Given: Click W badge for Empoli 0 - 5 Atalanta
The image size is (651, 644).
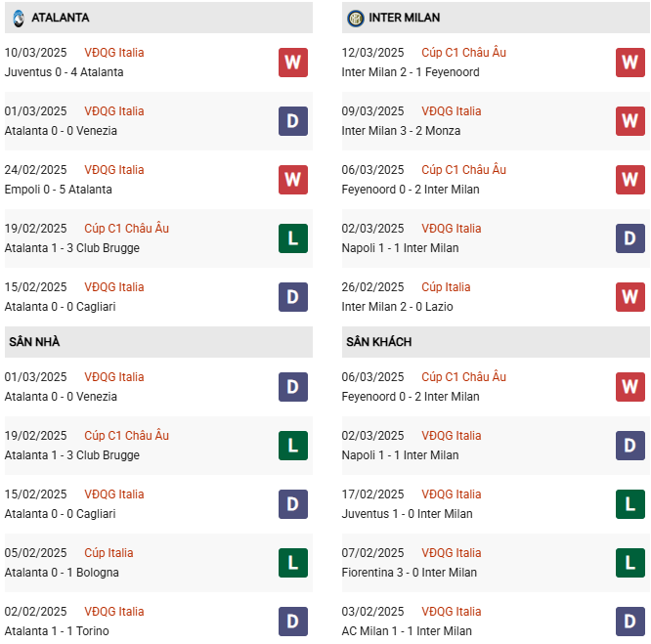Looking at the screenshot, I should pyautogui.click(x=293, y=180).
